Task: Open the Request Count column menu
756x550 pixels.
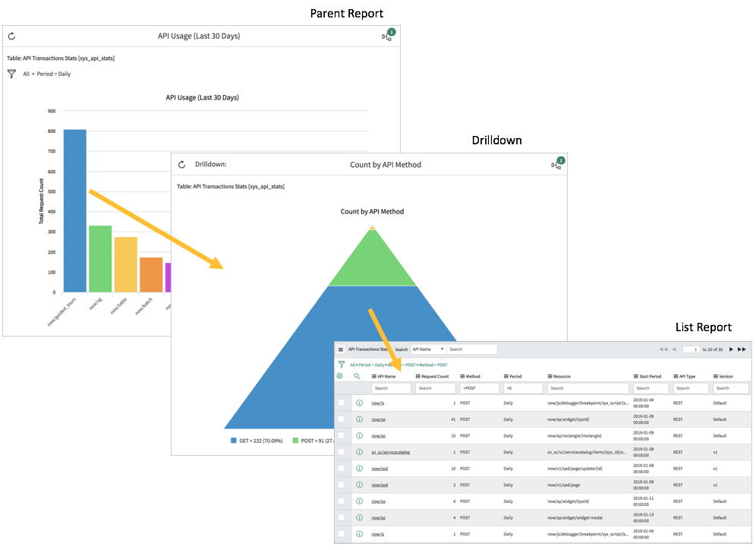Action: pyautogui.click(x=417, y=376)
